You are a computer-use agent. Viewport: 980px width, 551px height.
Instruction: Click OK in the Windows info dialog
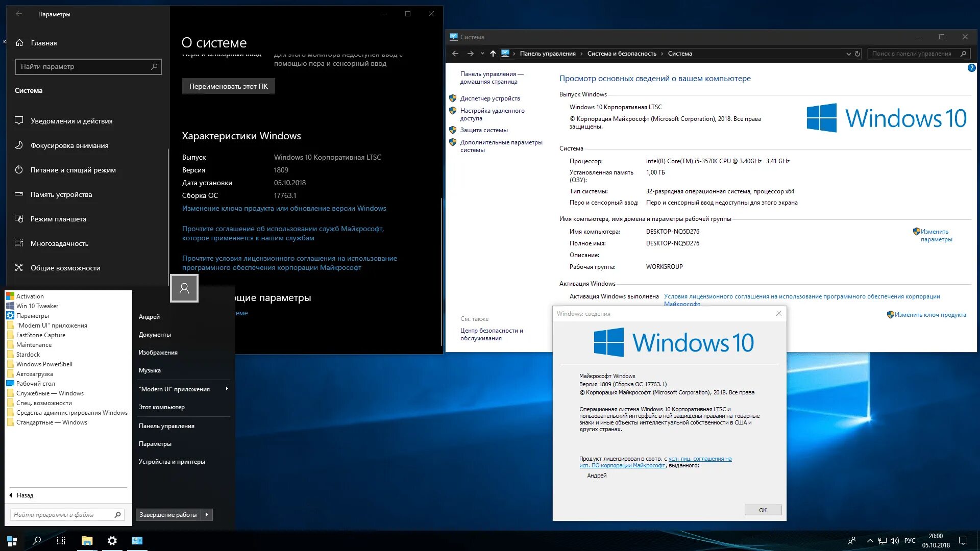point(763,510)
